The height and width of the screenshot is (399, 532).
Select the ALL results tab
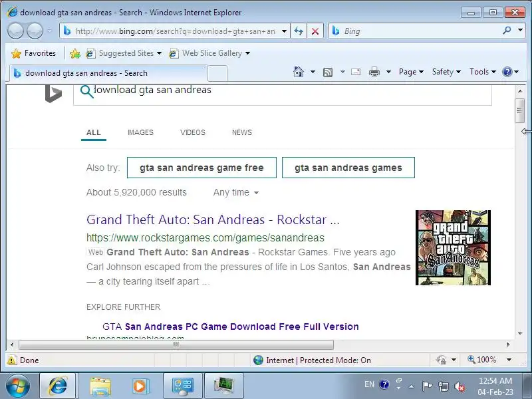tap(94, 132)
